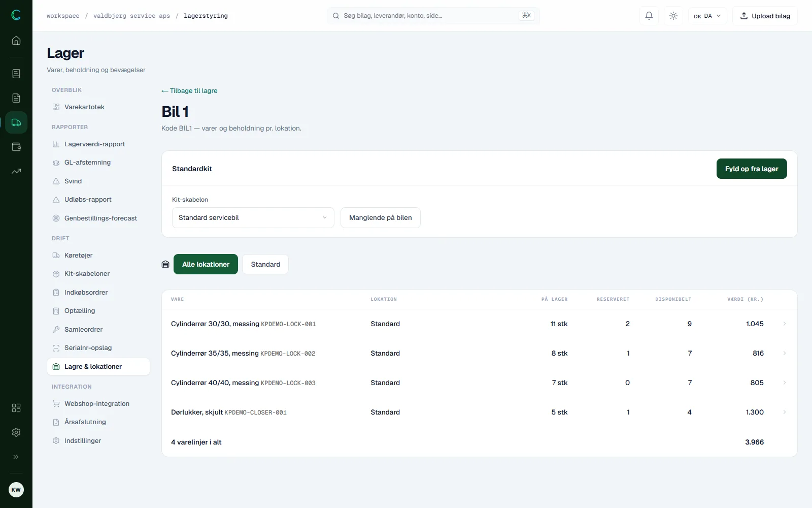Toggle light theme sun icon
Screen dimensions: 812x508
coord(673,16)
